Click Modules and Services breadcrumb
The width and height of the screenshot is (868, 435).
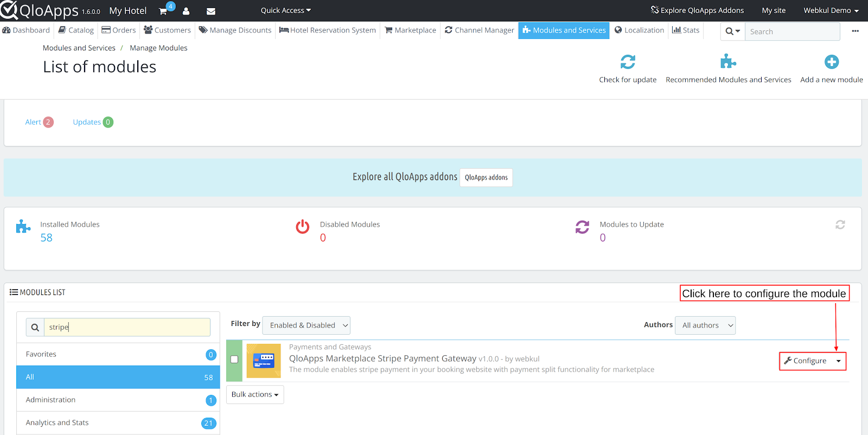pos(79,48)
